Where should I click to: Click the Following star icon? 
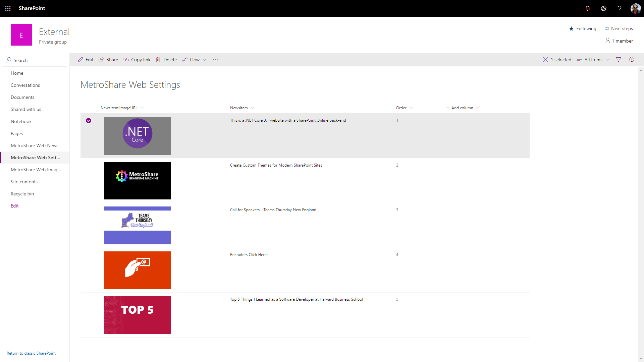571,28
